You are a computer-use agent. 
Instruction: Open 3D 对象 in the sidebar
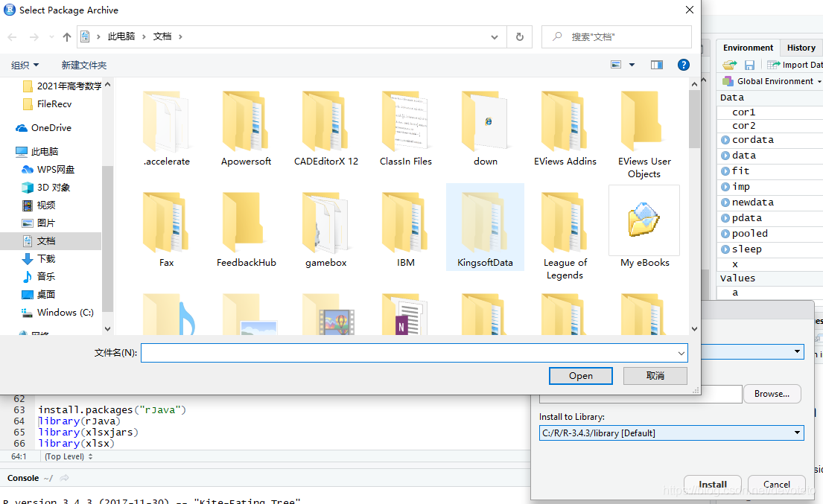46,187
